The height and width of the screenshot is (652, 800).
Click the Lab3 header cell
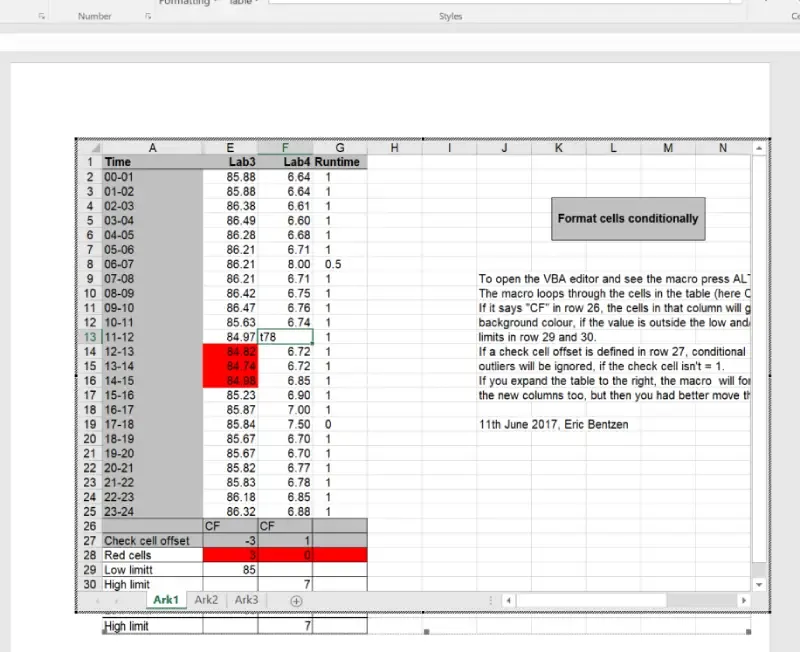coord(230,162)
